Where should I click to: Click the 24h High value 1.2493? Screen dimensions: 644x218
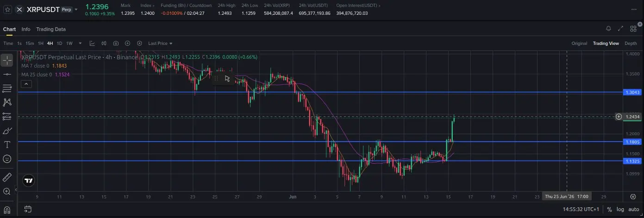pos(225,13)
